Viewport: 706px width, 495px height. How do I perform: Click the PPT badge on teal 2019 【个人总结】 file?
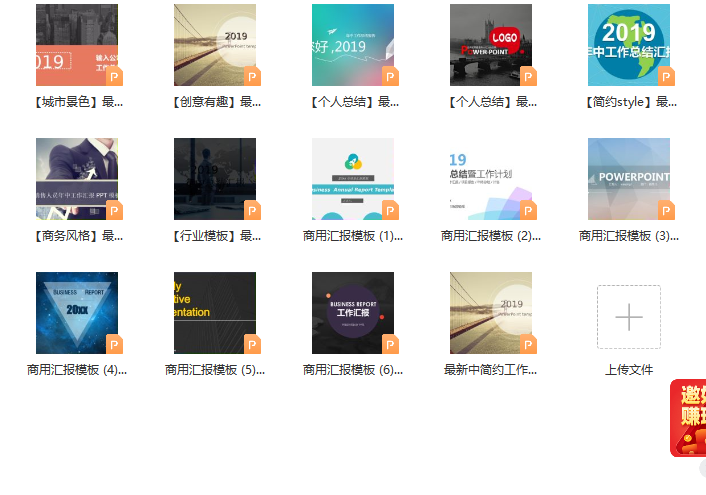click(x=390, y=77)
